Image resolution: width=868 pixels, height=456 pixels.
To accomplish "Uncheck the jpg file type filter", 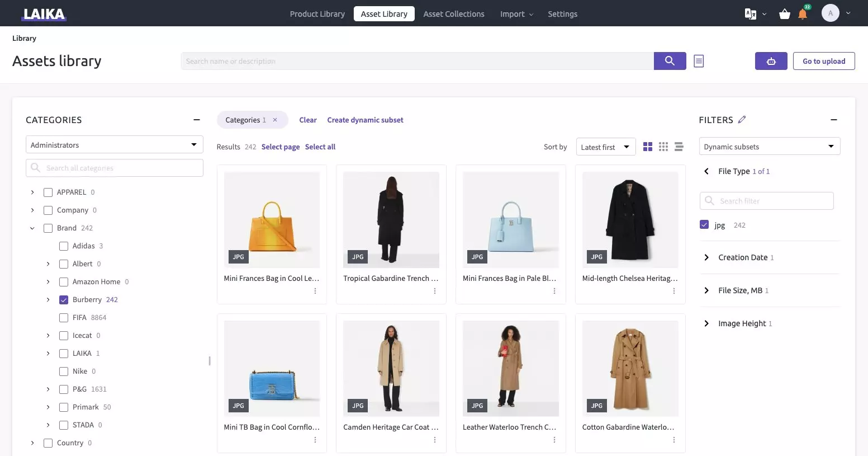I will pos(704,225).
